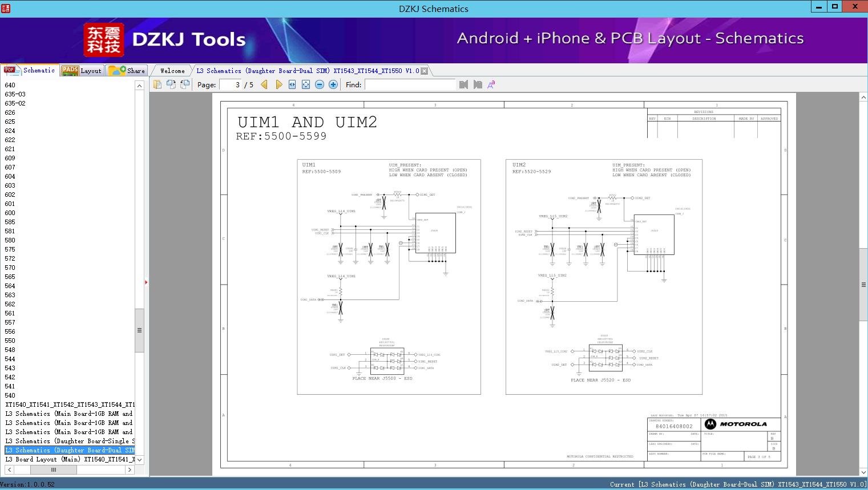Switch to the PADS Layout tab

82,70
